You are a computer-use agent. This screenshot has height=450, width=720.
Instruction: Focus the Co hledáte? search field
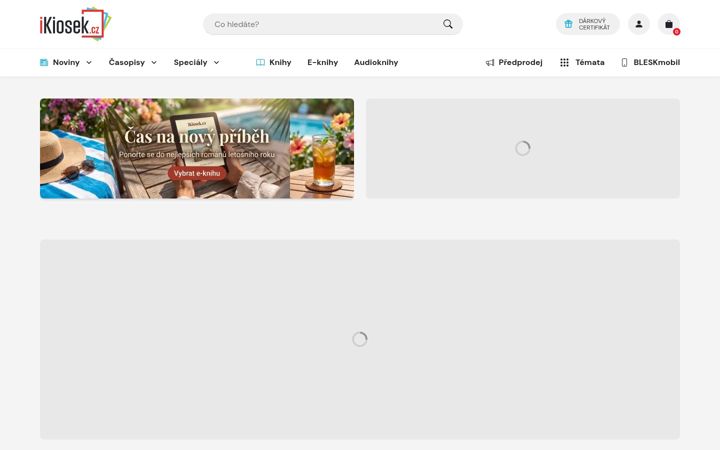(x=332, y=24)
